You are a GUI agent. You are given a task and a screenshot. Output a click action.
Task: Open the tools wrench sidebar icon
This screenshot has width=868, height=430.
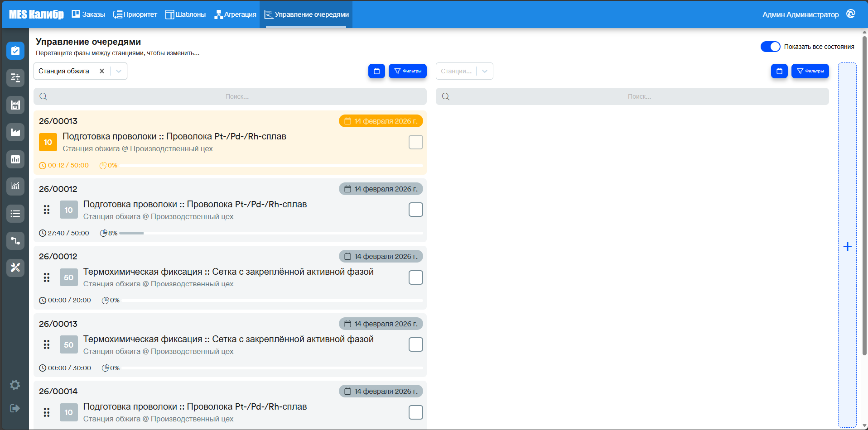(15, 268)
